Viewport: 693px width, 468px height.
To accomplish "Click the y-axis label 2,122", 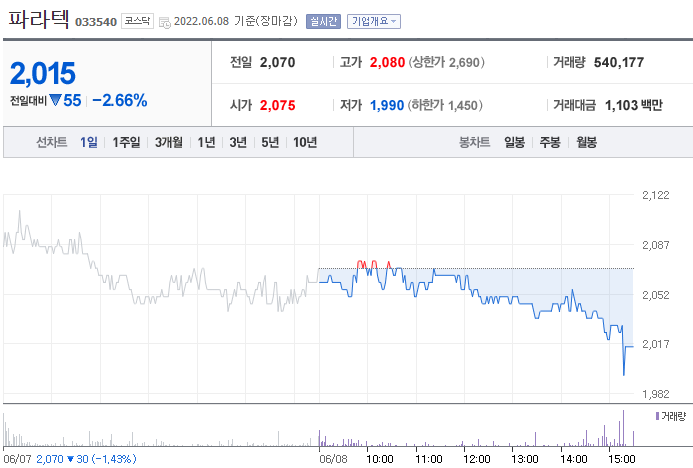I will tap(655, 195).
